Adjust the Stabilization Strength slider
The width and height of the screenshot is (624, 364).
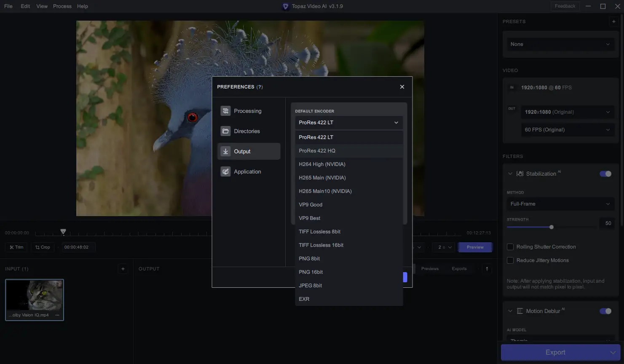click(x=552, y=227)
